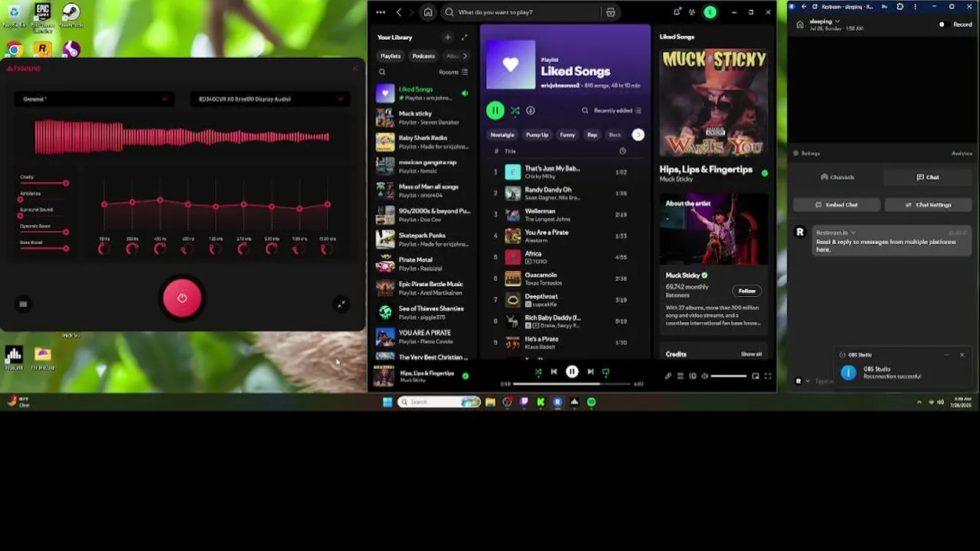Open Spotify Browse icon in search bar

coord(610,12)
